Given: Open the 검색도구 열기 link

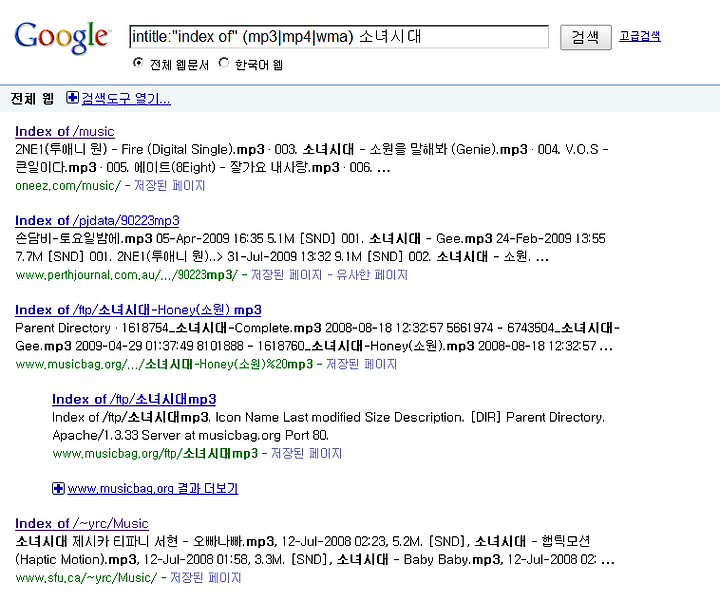Looking at the screenshot, I should (x=126, y=98).
